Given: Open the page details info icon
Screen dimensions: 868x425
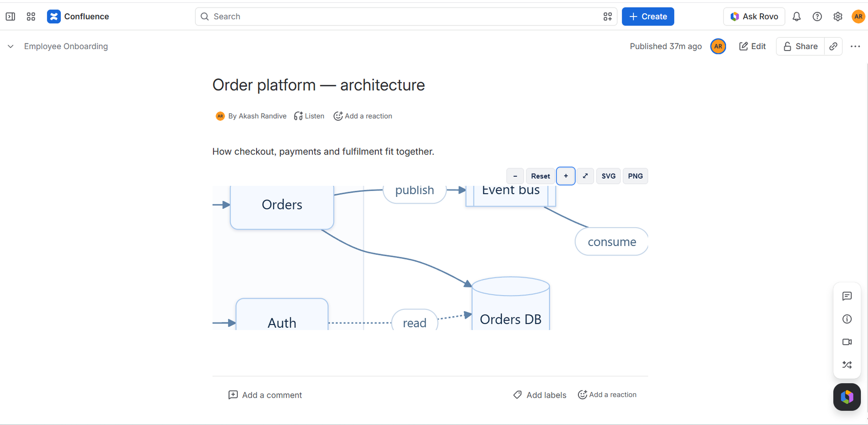Looking at the screenshot, I should click(x=847, y=319).
